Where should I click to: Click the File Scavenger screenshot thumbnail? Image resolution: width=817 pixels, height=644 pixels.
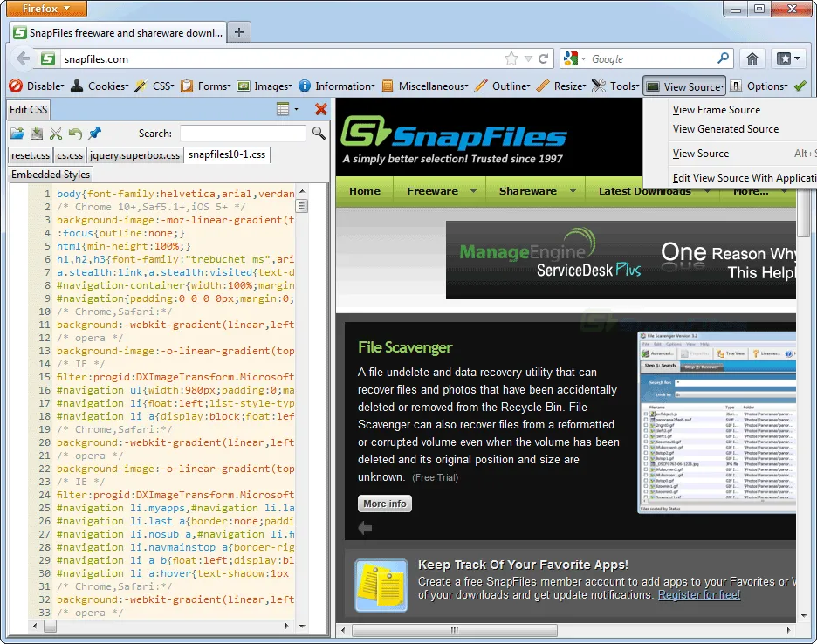coord(717,422)
